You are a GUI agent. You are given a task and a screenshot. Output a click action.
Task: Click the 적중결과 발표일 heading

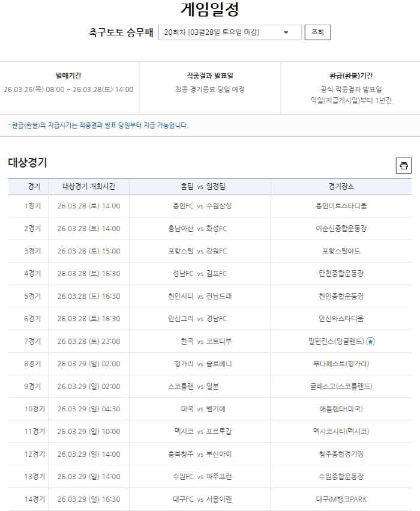click(210, 76)
